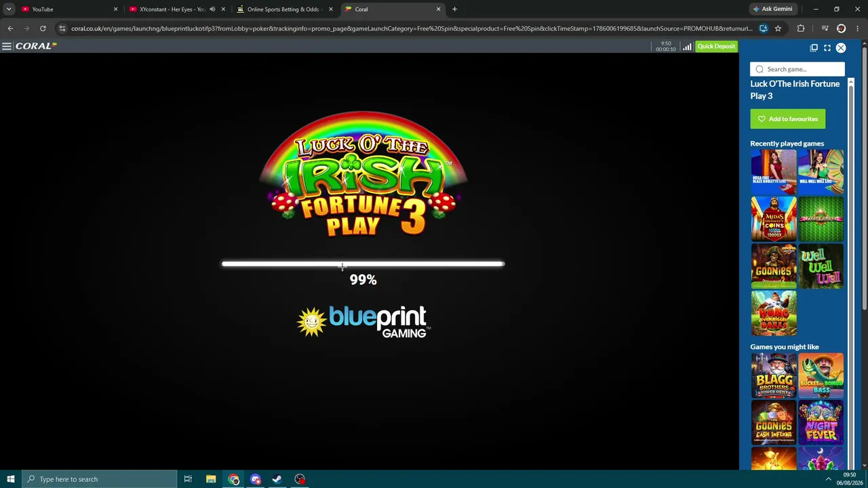The width and height of the screenshot is (868, 488).
Task: Close the Coral tab
Action: click(x=438, y=9)
